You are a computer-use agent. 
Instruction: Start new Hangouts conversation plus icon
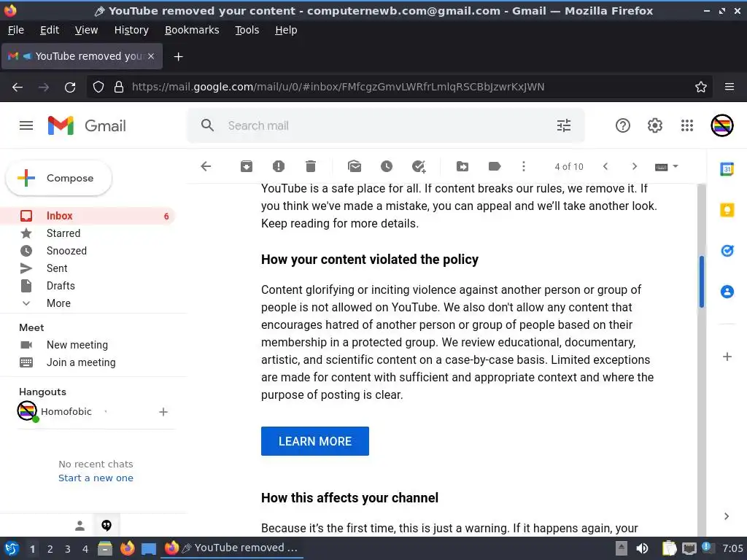point(163,412)
